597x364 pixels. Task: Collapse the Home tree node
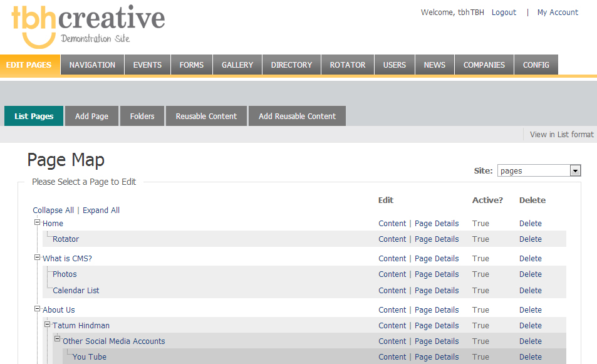(38, 222)
